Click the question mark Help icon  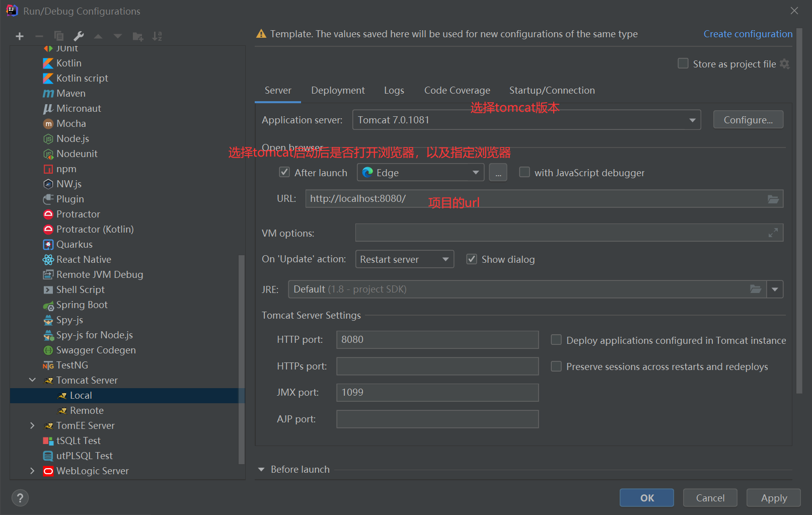[x=20, y=498]
